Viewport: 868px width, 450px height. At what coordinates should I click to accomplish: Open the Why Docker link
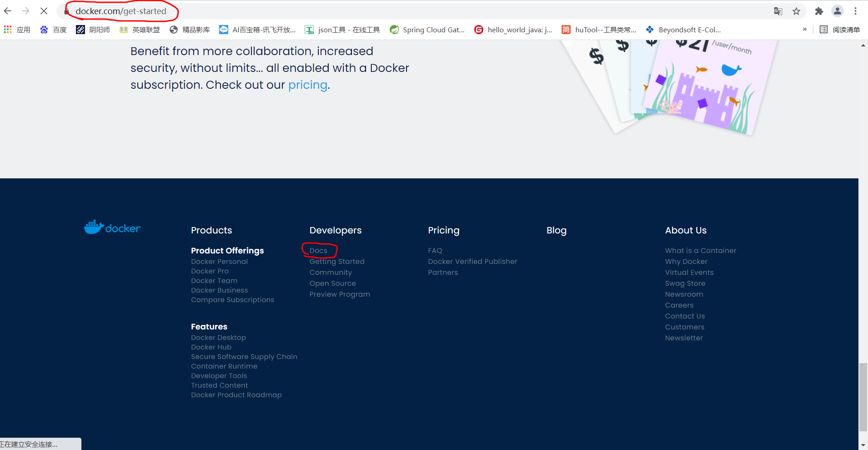pyautogui.click(x=686, y=262)
